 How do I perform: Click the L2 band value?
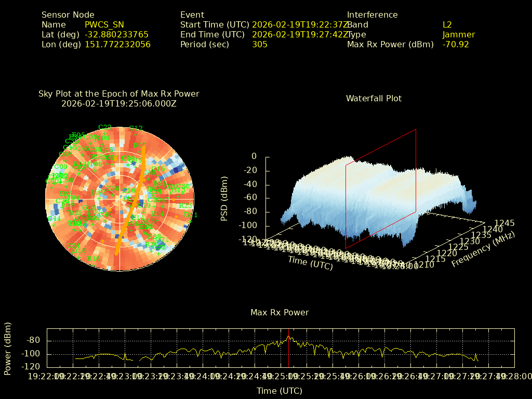[447, 24]
